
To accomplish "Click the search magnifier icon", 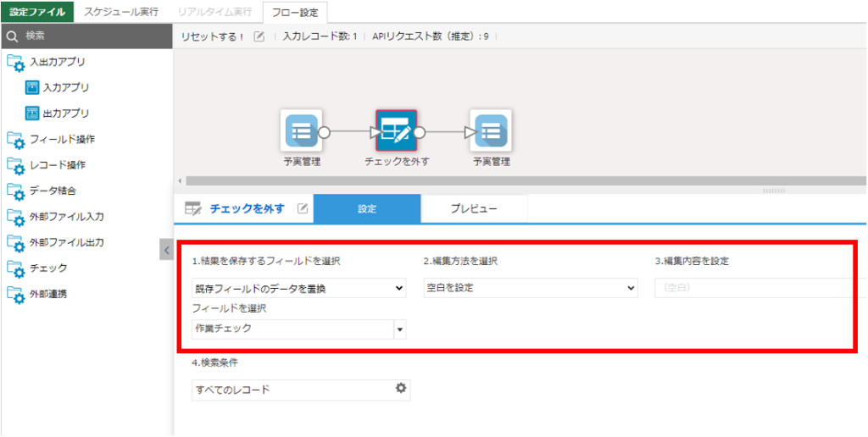I will pyautogui.click(x=12, y=36).
